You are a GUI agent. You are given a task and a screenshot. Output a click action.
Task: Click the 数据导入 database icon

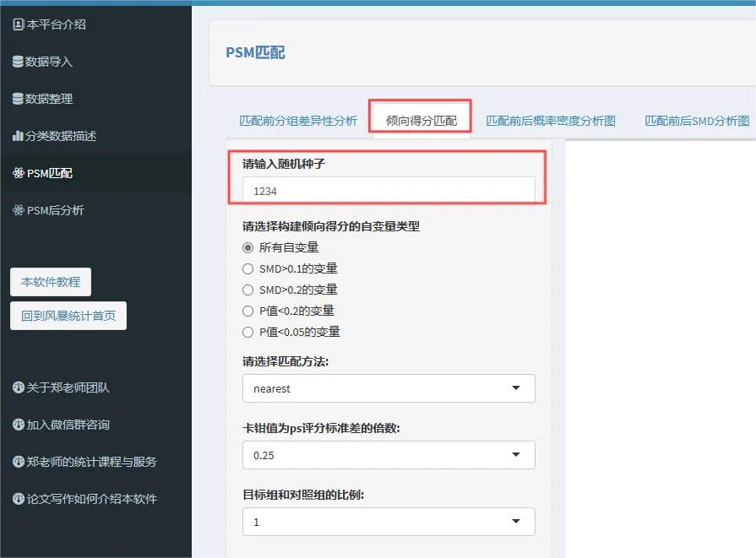coord(18,62)
